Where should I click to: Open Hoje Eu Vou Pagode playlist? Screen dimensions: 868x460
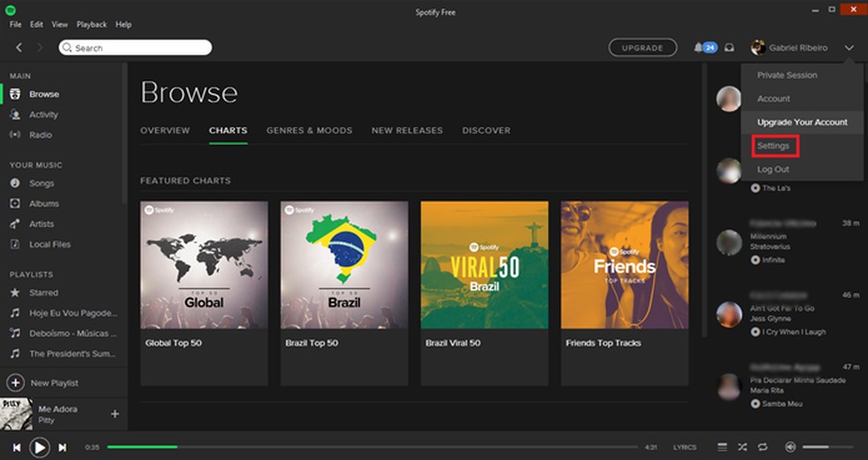click(x=73, y=313)
